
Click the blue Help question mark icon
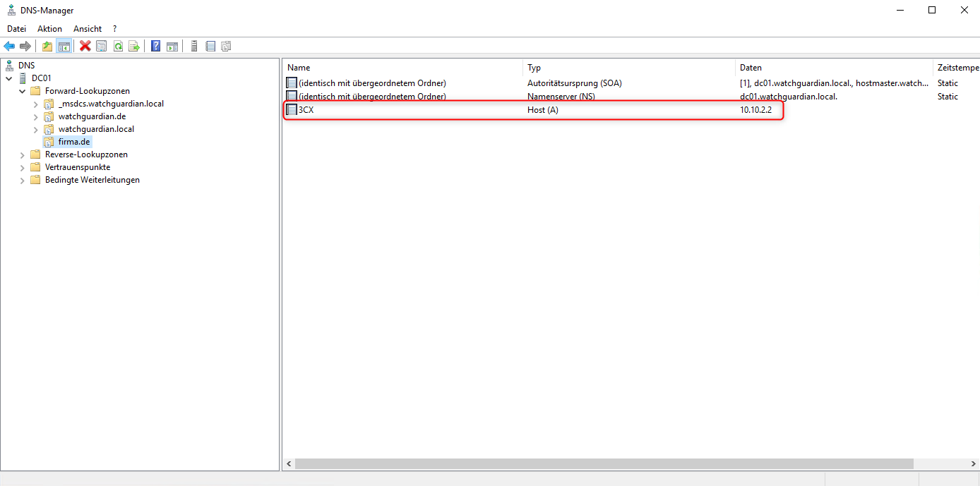coord(155,47)
